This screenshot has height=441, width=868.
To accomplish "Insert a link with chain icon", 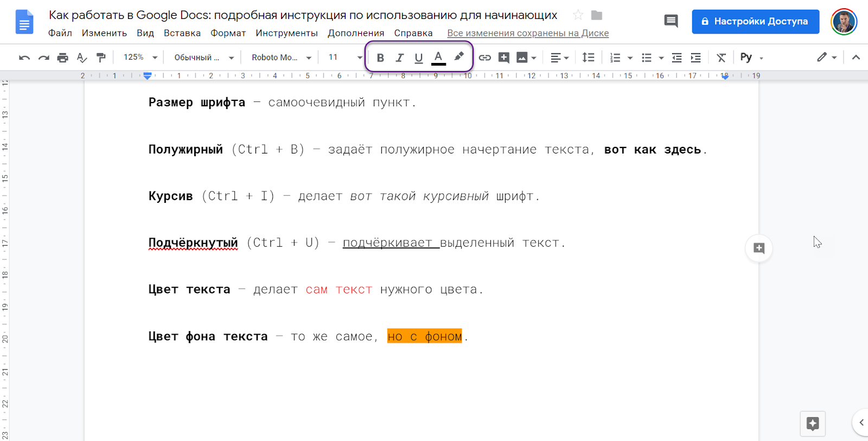I will [484, 57].
